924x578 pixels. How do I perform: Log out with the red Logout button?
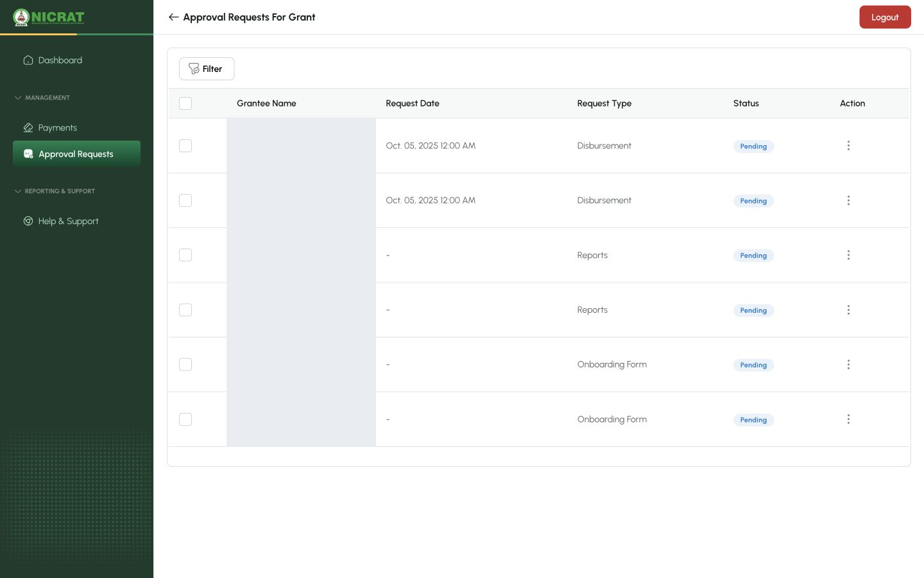tap(885, 17)
